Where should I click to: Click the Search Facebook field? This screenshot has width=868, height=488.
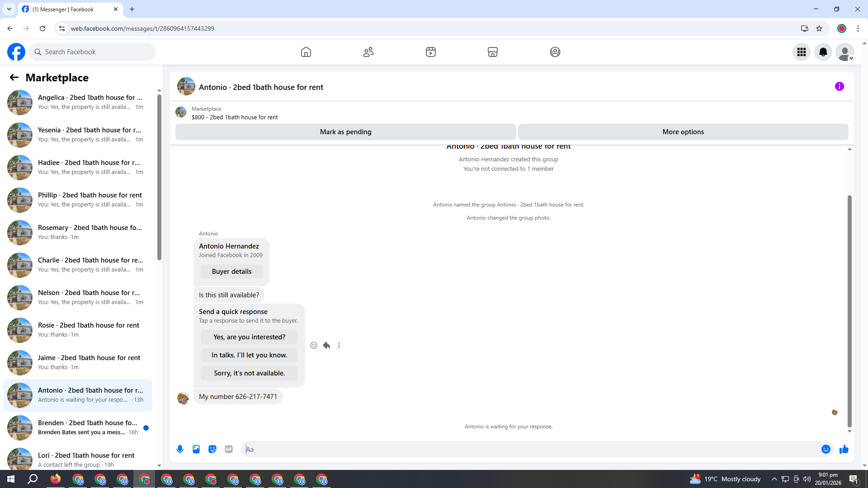(x=92, y=52)
